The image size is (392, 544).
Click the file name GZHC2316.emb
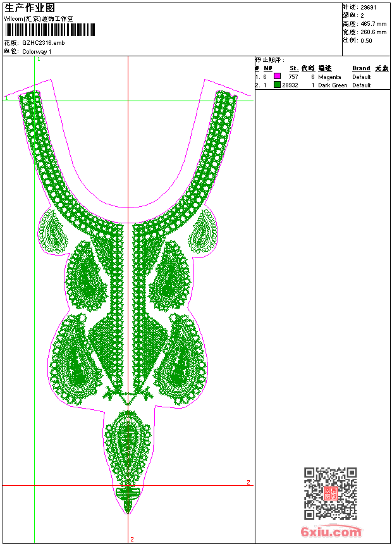(x=43, y=43)
